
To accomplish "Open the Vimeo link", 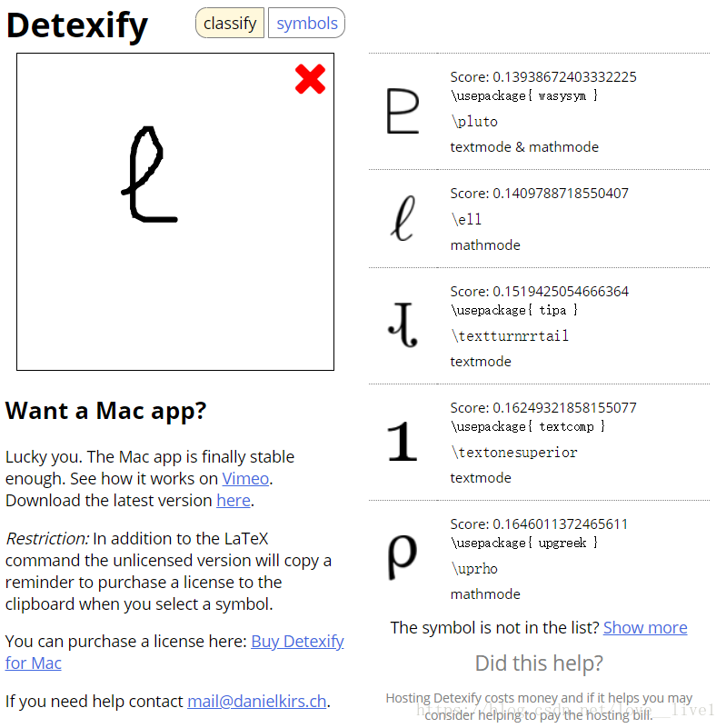I will [246, 478].
